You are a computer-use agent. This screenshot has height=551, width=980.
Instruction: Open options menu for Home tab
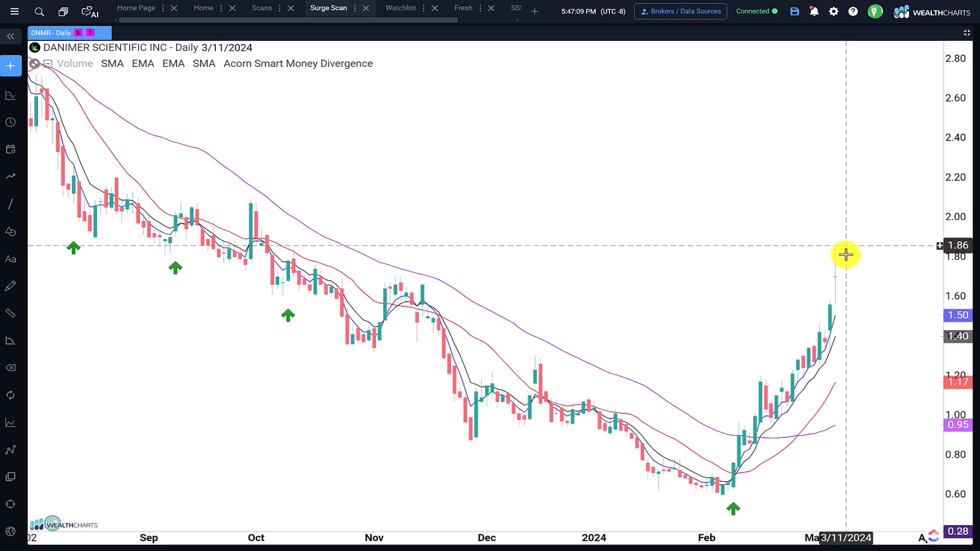[221, 8]
